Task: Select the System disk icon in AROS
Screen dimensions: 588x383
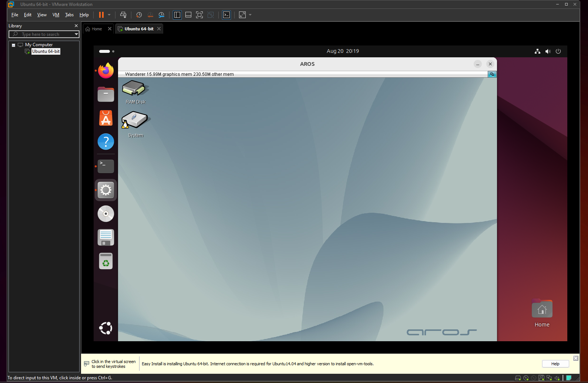Action: point(135,125)
